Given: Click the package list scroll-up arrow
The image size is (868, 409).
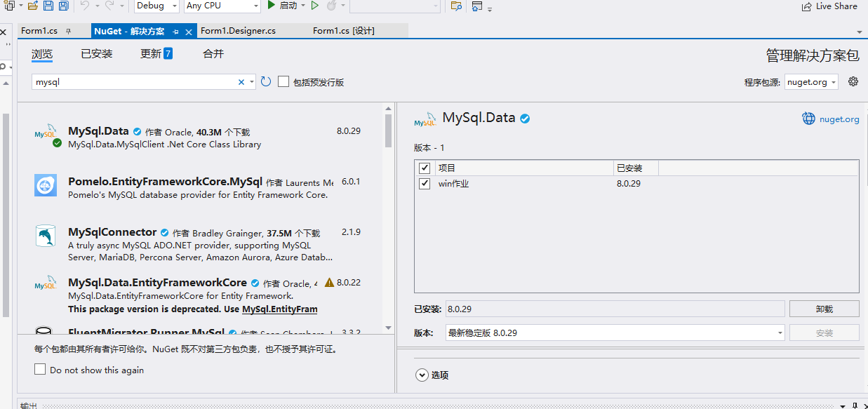Looking at the screenshot, I should click(388, 108).
